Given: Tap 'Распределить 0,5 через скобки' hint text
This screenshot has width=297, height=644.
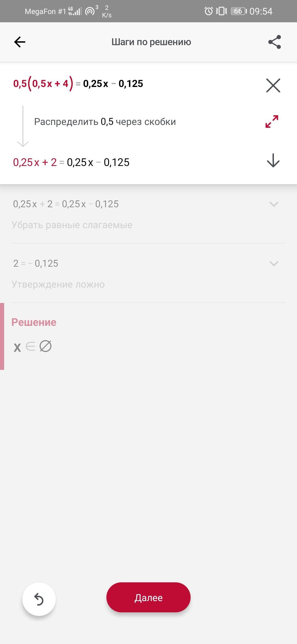Looking at the screenshot, I should coord(105,122).
